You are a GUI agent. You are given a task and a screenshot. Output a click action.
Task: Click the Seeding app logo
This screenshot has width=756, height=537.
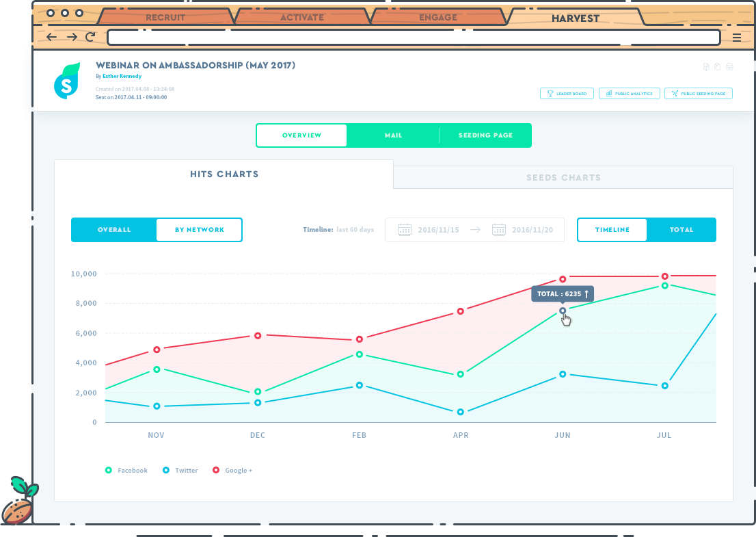point(66,81)
